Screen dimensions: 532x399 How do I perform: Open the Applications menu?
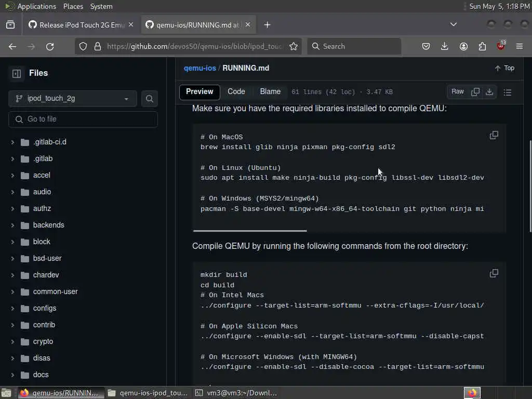(x=37, y=6)
